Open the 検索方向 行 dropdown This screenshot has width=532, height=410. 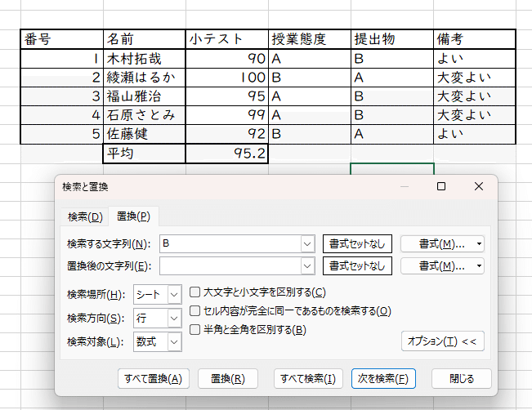tap(158, 318)
